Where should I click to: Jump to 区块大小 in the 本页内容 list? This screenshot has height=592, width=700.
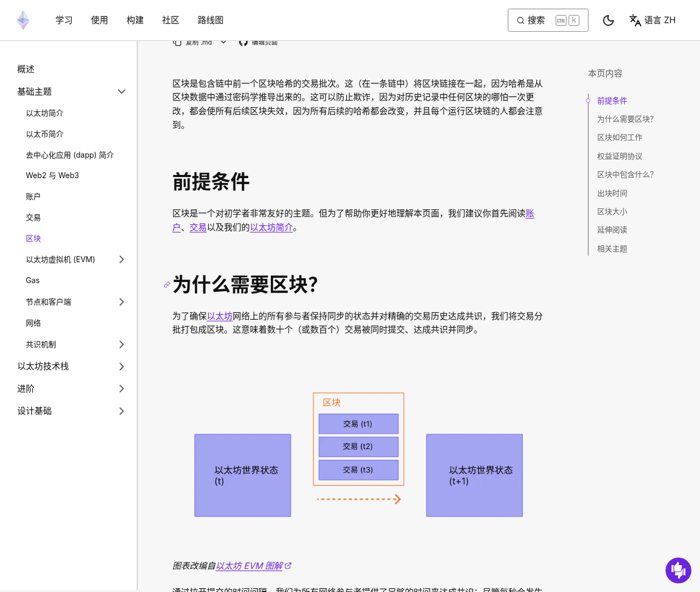click(x=612, y=212)
